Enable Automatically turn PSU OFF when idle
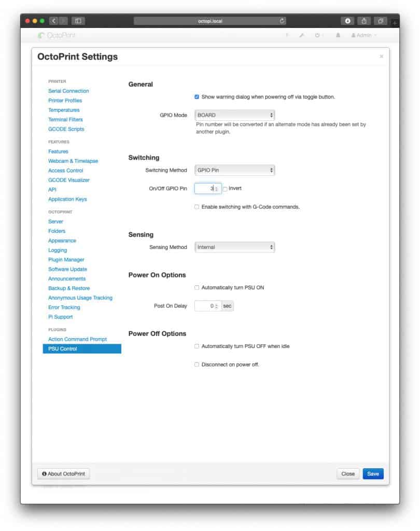420x531 pixels. click(197, 346)
